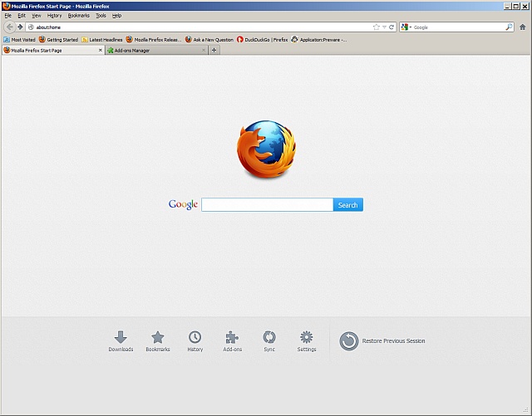Open History clock on start page
532x416 pixels.
pyautogui.click(x=195, y=341)
